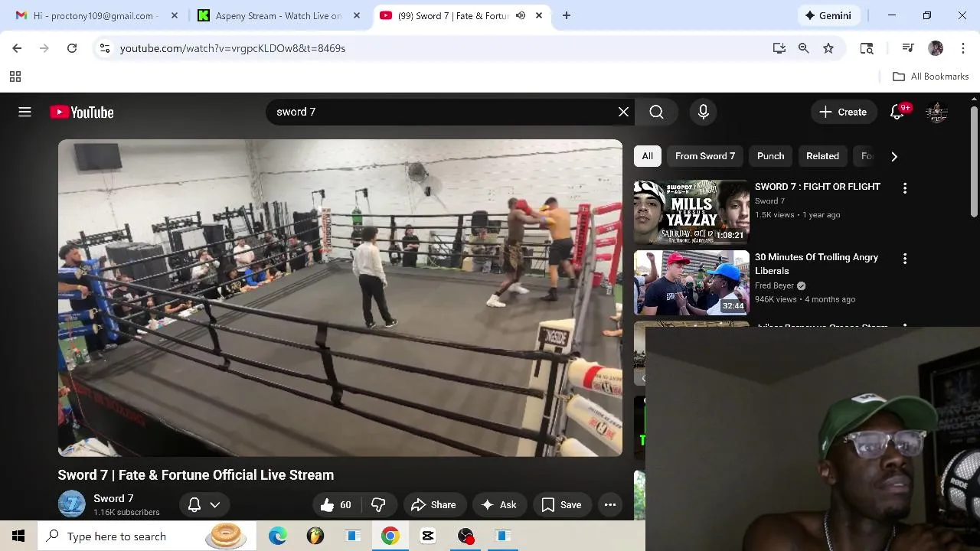Select the Punch filter chip
Viewport: 980px width, 551px height.
coord(770,156)
